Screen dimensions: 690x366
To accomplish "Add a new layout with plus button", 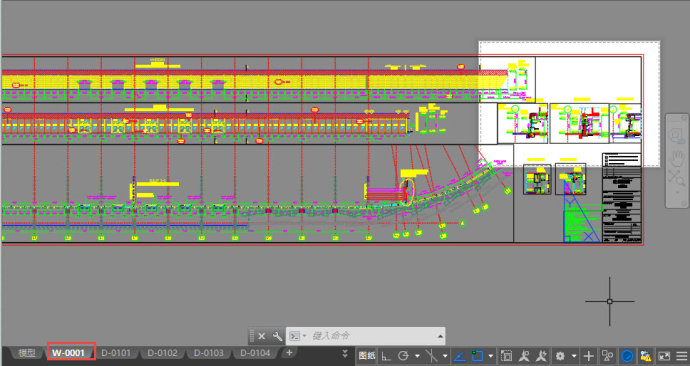I will (289, 352).
